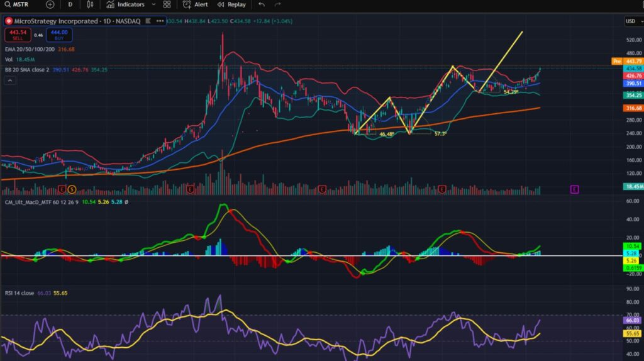The width and height of the screenshot is (644, 361).
Task: Click the 46.48° angle label on chart
Action: coord(387,135)
